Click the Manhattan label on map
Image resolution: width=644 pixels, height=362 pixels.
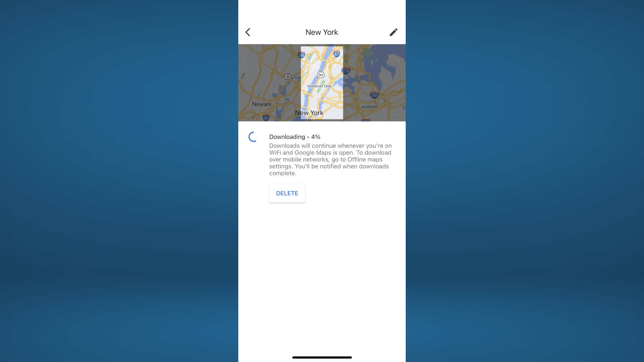pyautogui.click(x=318, y=85)
